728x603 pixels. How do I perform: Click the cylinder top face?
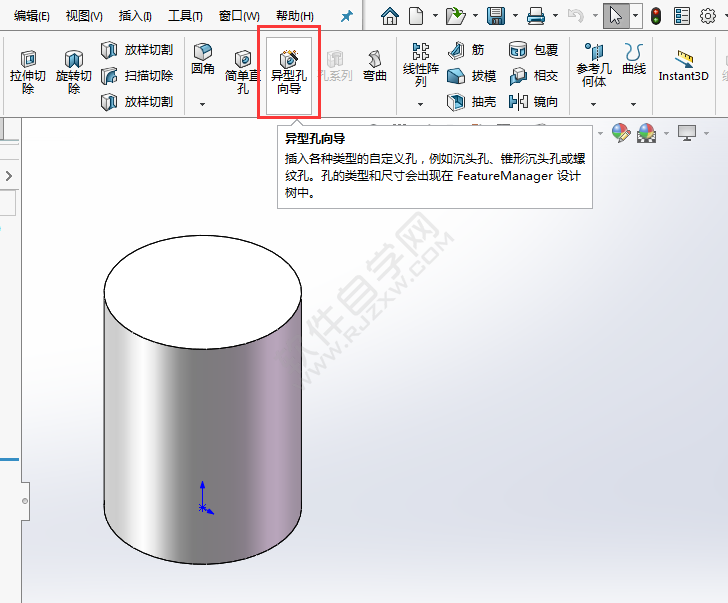point(203,292)
